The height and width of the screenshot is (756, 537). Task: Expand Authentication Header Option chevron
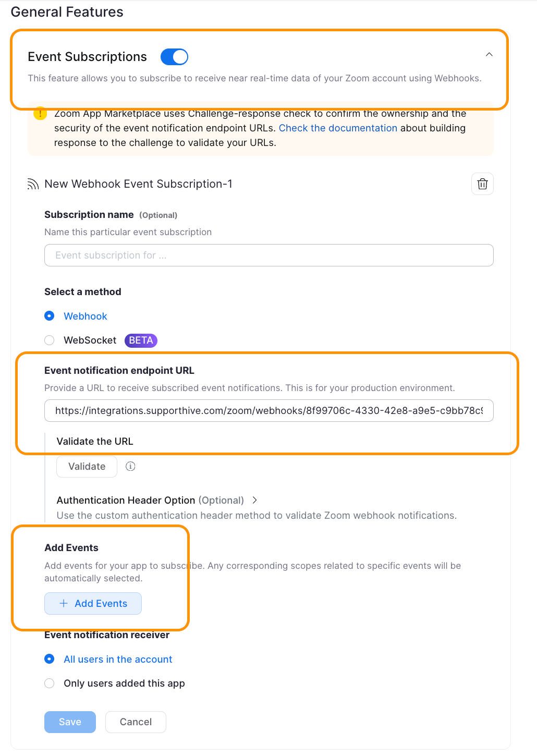(254, 500)
